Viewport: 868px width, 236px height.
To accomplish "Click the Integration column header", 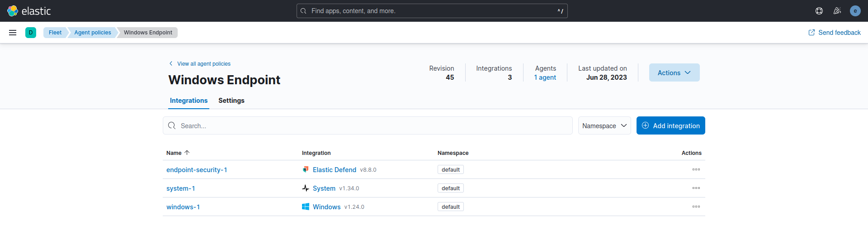I will [316, 153].
